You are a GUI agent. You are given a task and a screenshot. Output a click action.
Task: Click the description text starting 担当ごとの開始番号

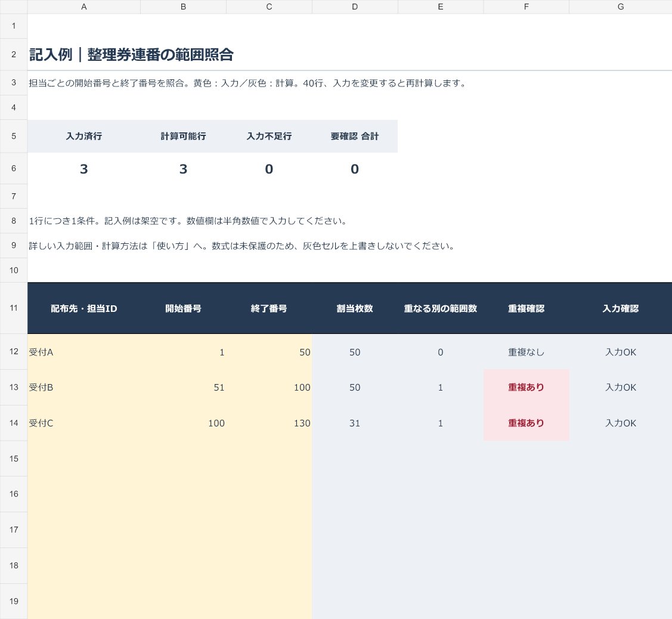247,83
